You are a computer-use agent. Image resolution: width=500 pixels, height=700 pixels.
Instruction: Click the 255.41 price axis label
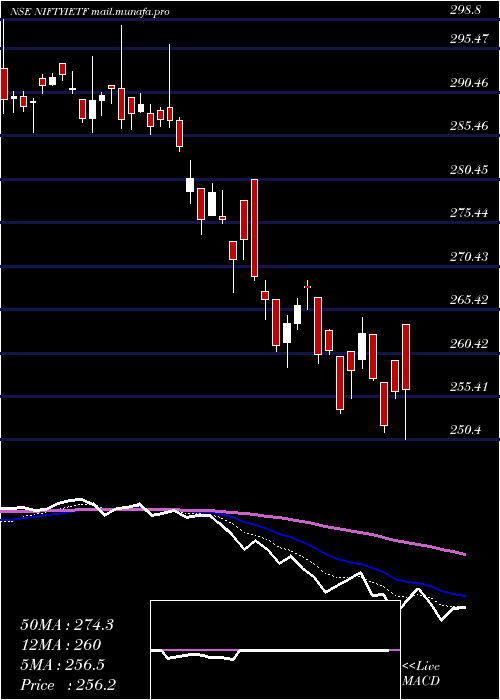(x=468, y=387)
